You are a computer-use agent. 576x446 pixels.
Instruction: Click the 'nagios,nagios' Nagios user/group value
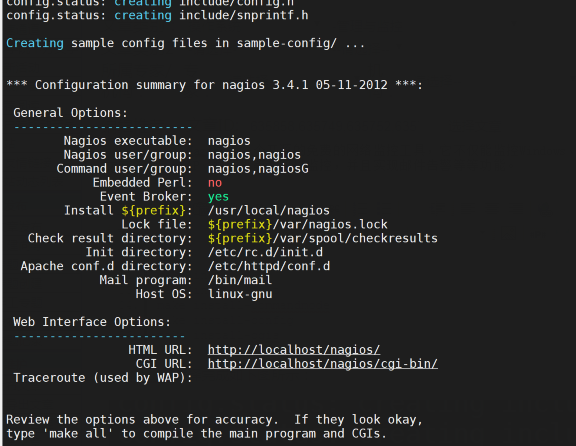[254, 155]
